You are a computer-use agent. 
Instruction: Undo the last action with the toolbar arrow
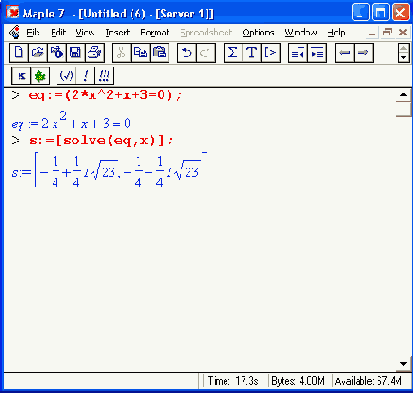[187, 53]
